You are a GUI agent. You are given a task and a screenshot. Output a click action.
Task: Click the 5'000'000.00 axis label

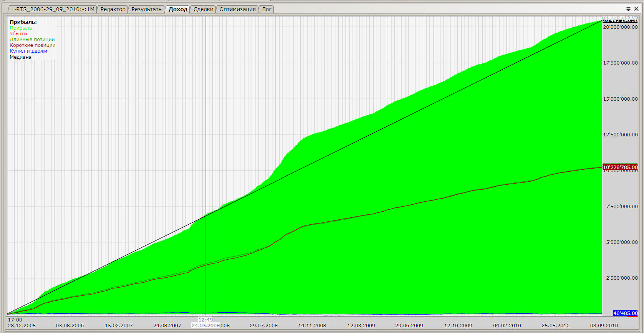pos(622,242)
